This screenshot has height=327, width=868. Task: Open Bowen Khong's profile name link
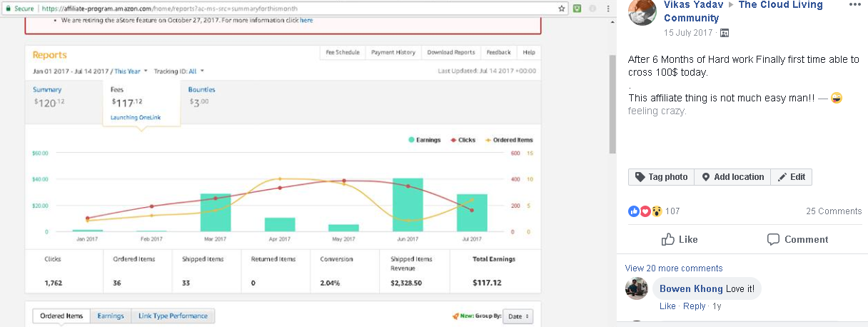tap(691, 288)
